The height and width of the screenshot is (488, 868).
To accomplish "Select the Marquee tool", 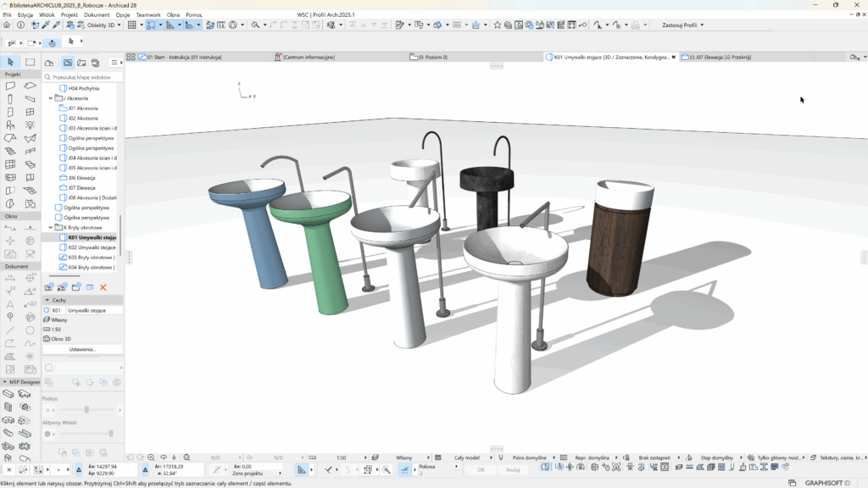I will click(31, 62).
